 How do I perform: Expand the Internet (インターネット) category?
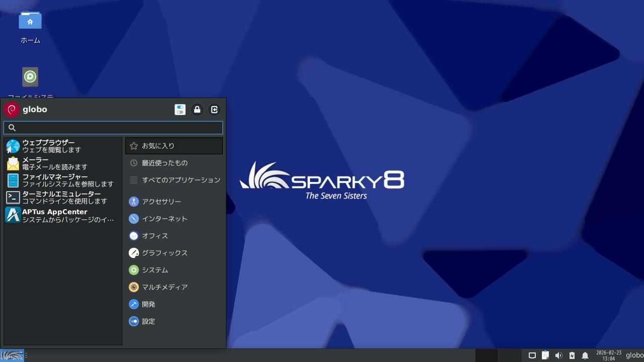[x=174, y=219]
